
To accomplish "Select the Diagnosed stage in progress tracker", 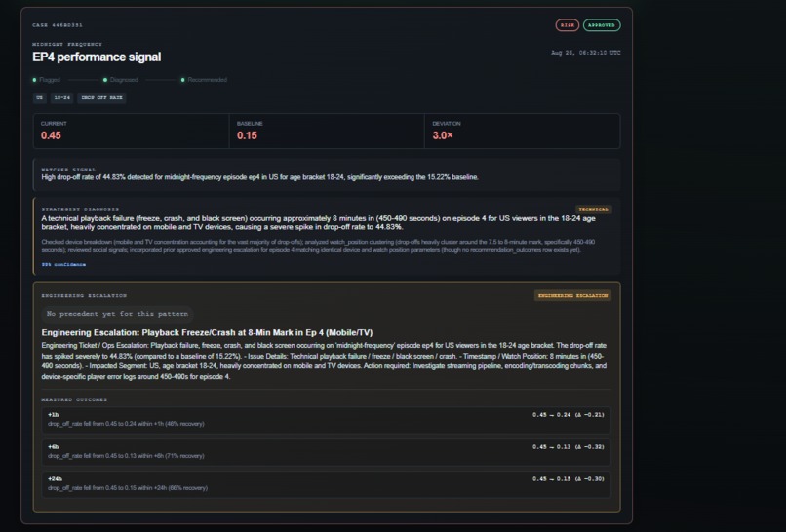I will click(x=120, y=80).
